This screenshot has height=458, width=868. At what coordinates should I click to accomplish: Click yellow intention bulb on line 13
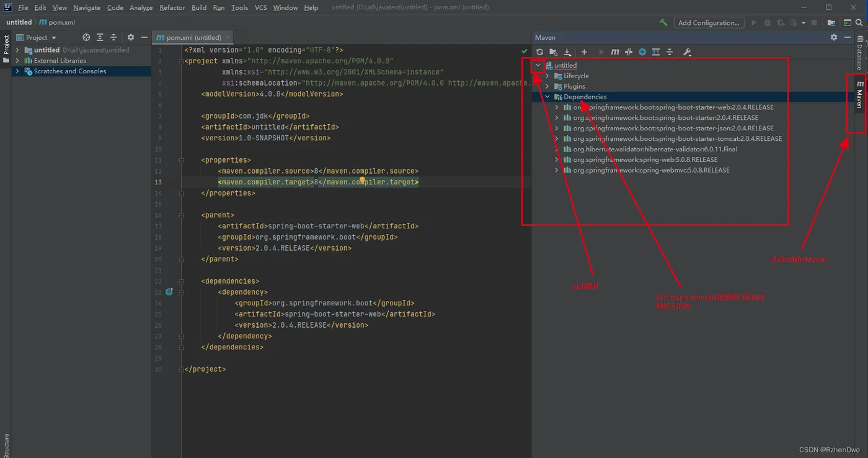(x=361, y=180)
